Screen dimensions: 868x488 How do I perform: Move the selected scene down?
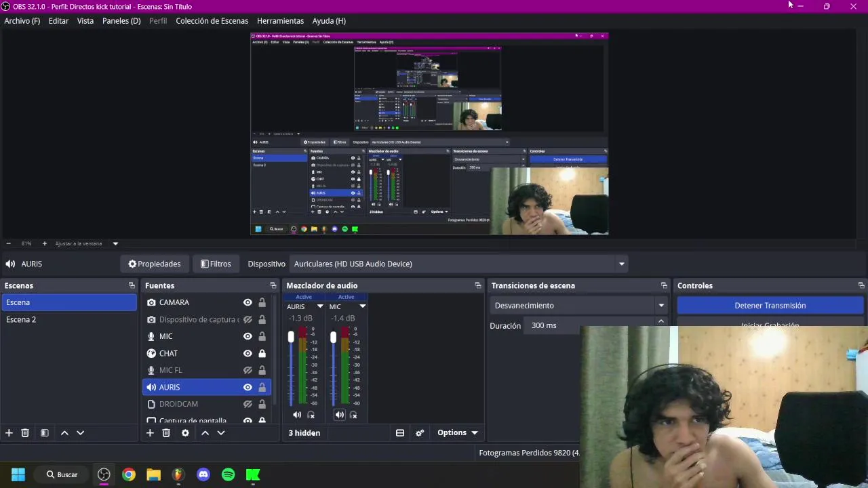(80, 433)
